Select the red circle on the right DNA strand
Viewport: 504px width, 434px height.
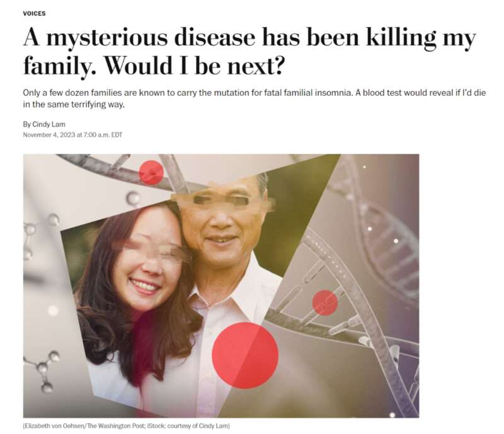(x=325, y=302)
